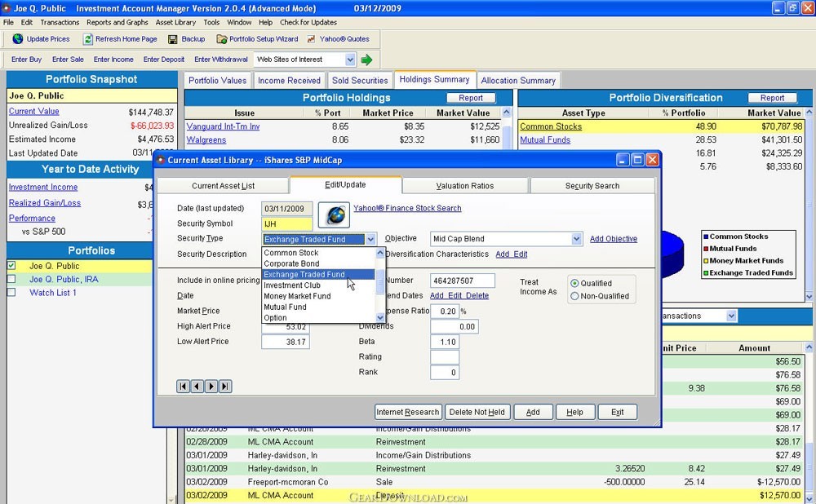Viewport: 816px width, 504px height.
Task: Click the Current Value link
Action: pos(33,111)
